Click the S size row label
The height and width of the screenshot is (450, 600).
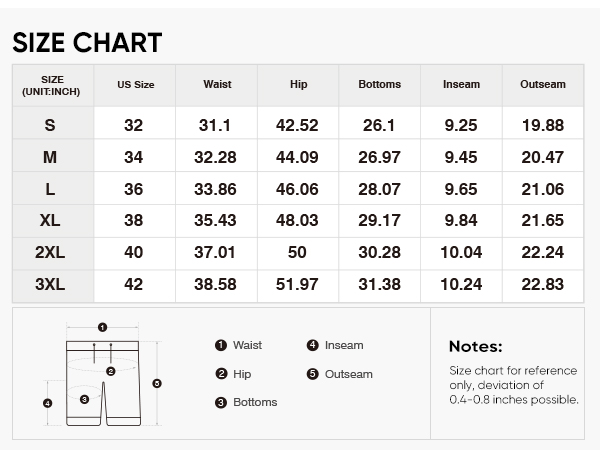click(50, 125)
